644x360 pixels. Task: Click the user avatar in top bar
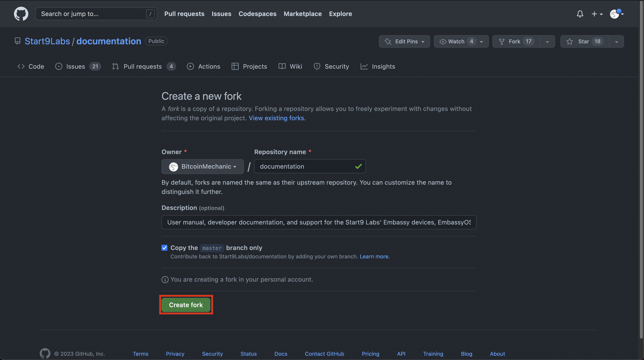click(x=615, y=14)
